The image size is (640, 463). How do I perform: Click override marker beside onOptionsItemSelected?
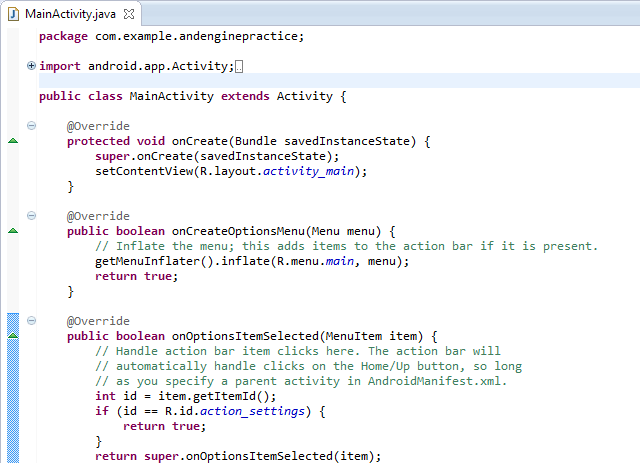pyautogui.click(x=13, y=336)
